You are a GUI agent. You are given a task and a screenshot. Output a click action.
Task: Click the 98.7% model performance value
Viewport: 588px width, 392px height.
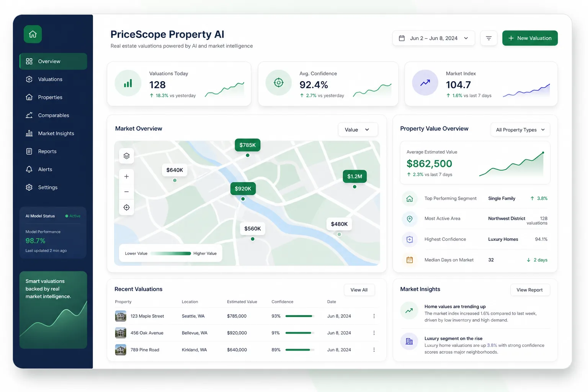click(x=35, y=241)
